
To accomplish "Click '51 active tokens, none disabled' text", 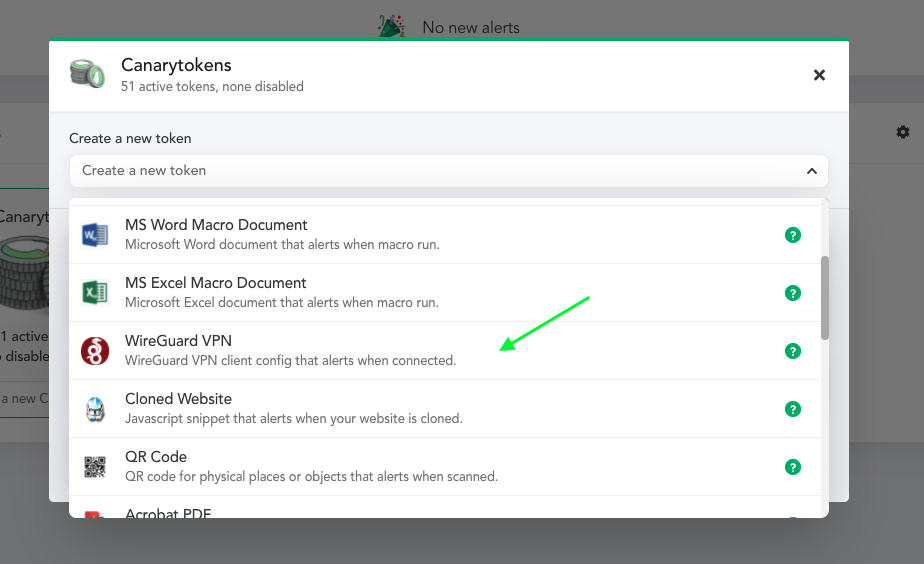I will (212, 87).
